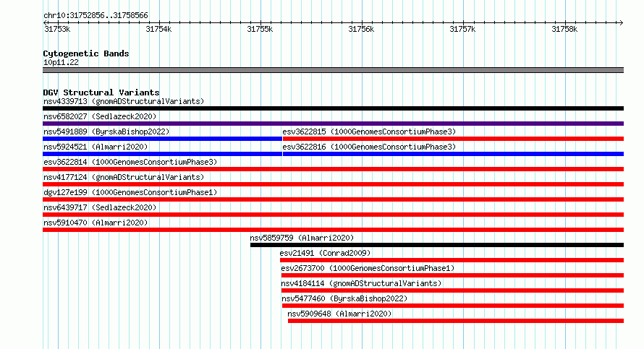Open nsv6439717 (Sedlazeck2020) label

pyautogui.click(x=100, y=207)
